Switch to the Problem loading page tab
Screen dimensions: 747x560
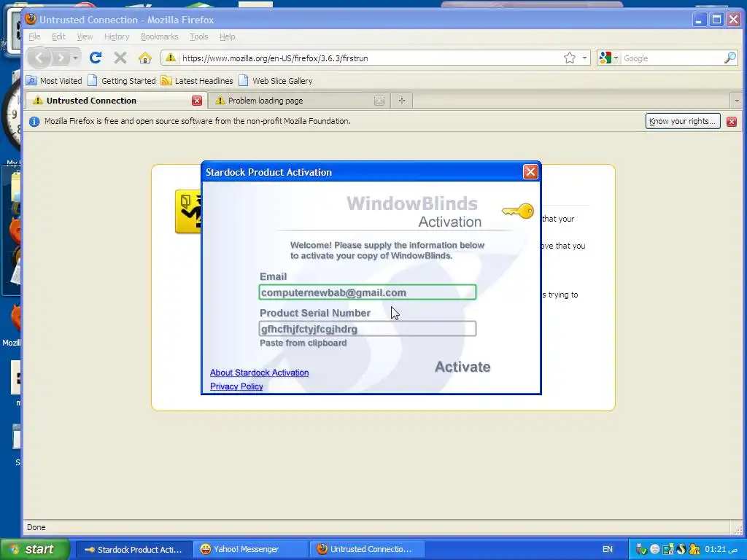(x=293, y=101)
